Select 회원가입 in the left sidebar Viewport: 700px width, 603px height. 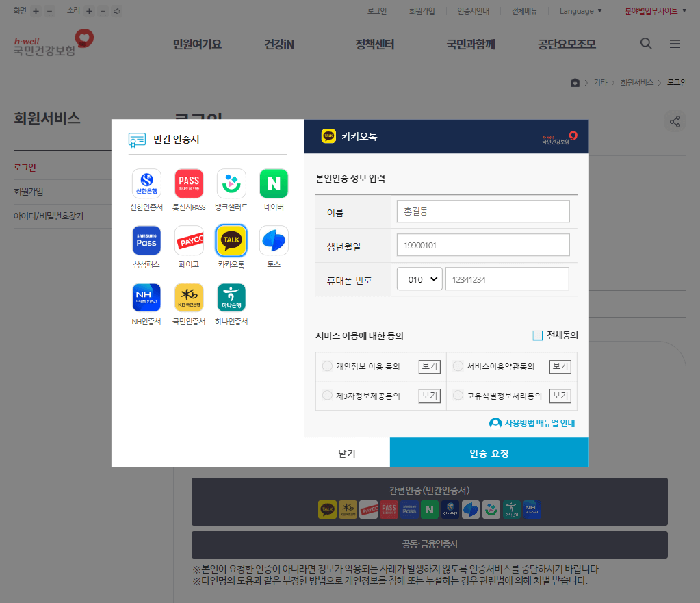coord(28,192)
